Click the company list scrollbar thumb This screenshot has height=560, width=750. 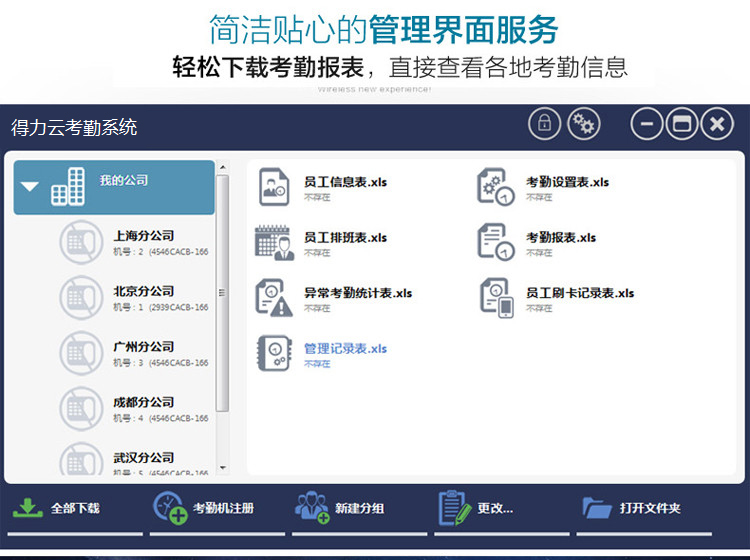pos(222,293)
